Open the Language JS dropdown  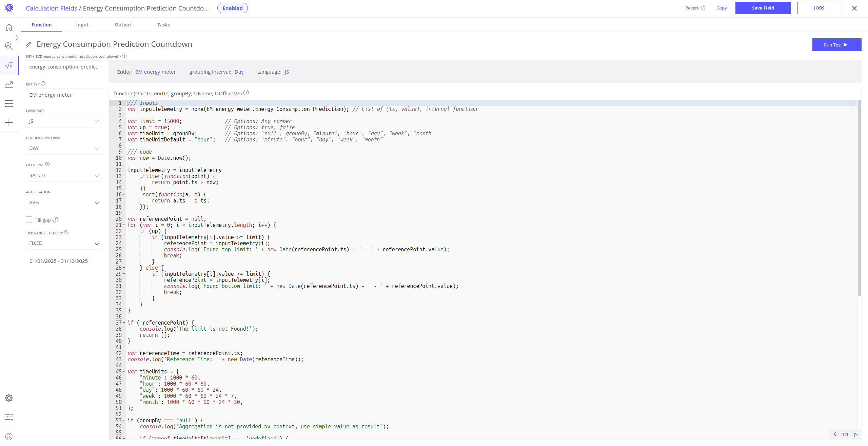point(64,121)
